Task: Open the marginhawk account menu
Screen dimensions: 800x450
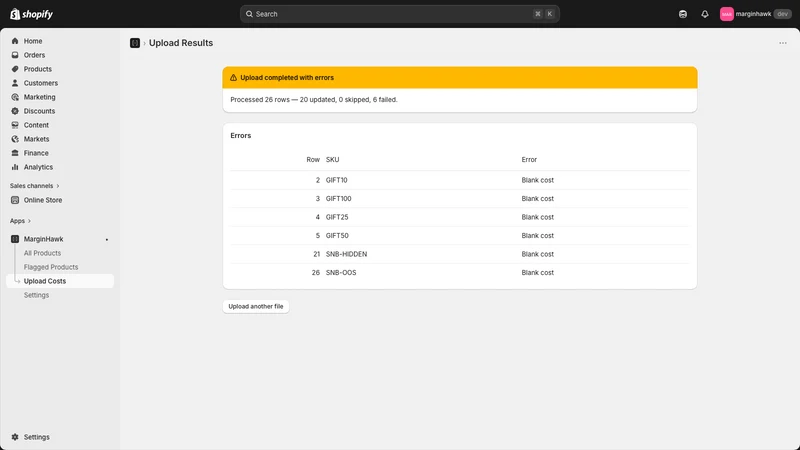Action: pyautogui.click(x=755, y=14)
